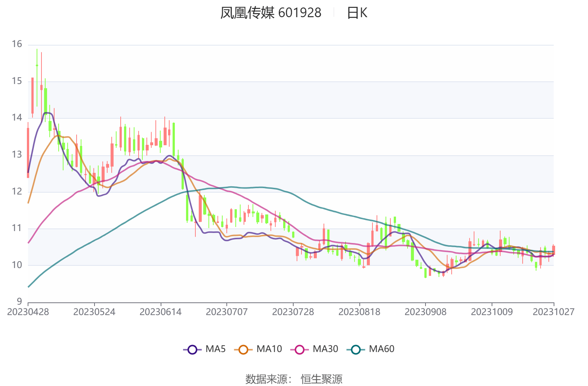Screen dimensions: 588x386
Task: Click the 20230818 date axis label
Action: 359,312
